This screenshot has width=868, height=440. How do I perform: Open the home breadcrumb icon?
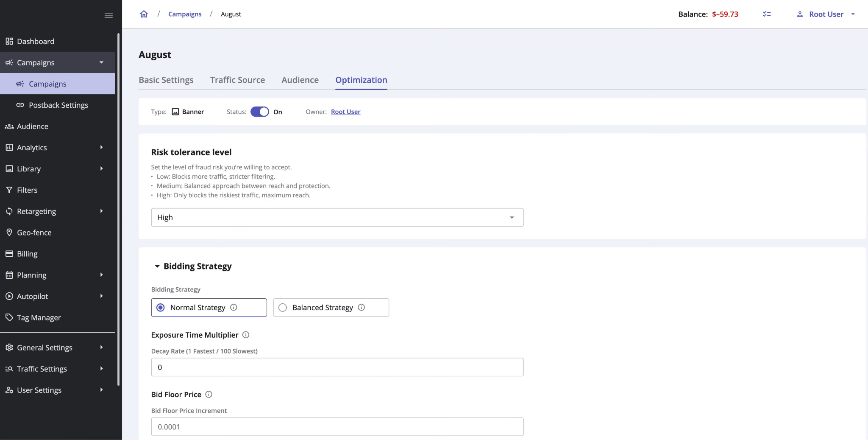pos(143,14)
